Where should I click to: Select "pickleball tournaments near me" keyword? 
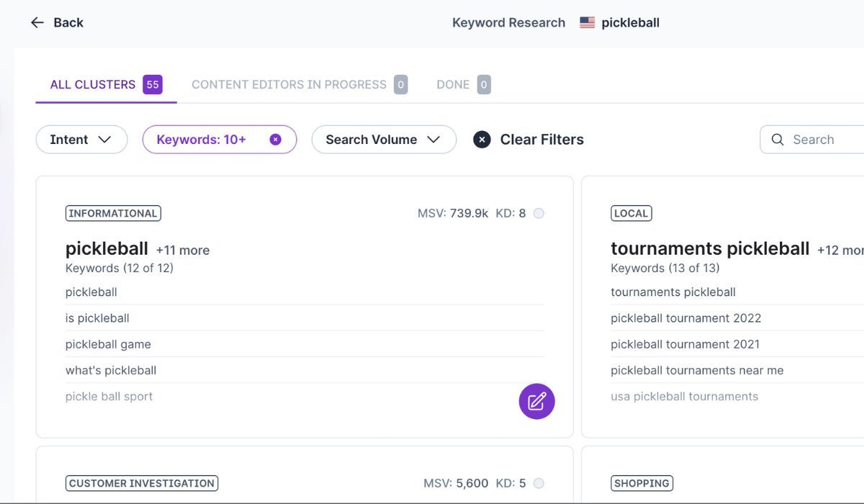(x=697, y=370)
